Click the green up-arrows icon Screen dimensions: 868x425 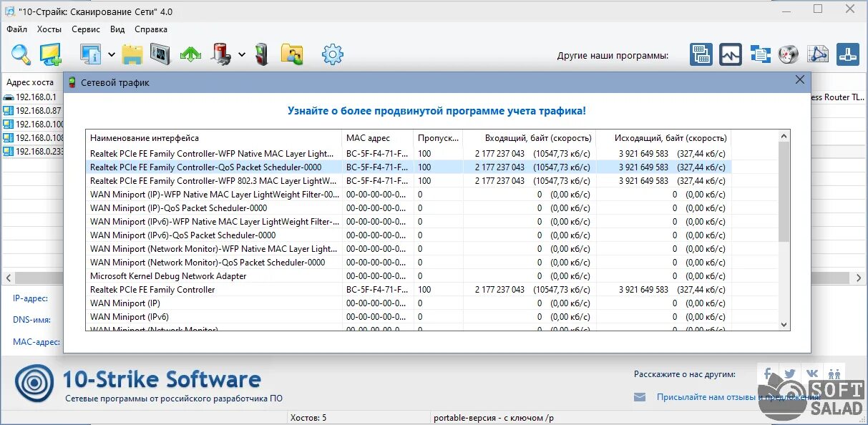[x=190, y=54]
